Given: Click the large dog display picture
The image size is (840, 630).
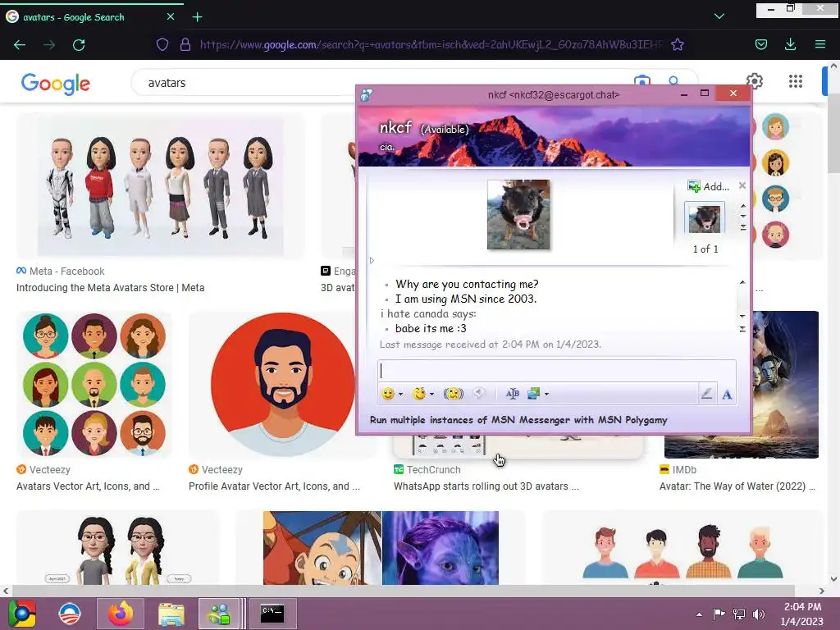Looking at the screenshot, I should [518, 214].
